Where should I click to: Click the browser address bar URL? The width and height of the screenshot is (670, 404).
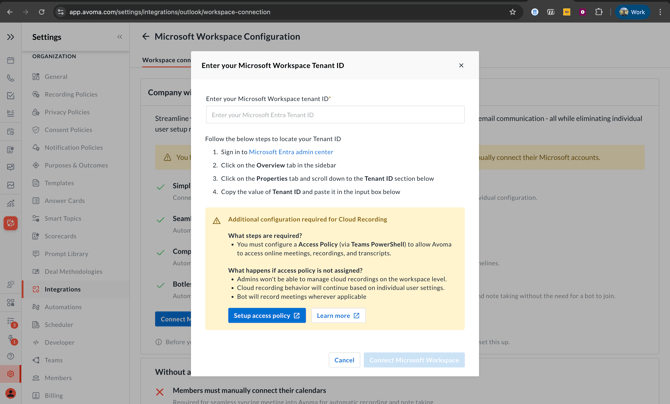[170, 12]
